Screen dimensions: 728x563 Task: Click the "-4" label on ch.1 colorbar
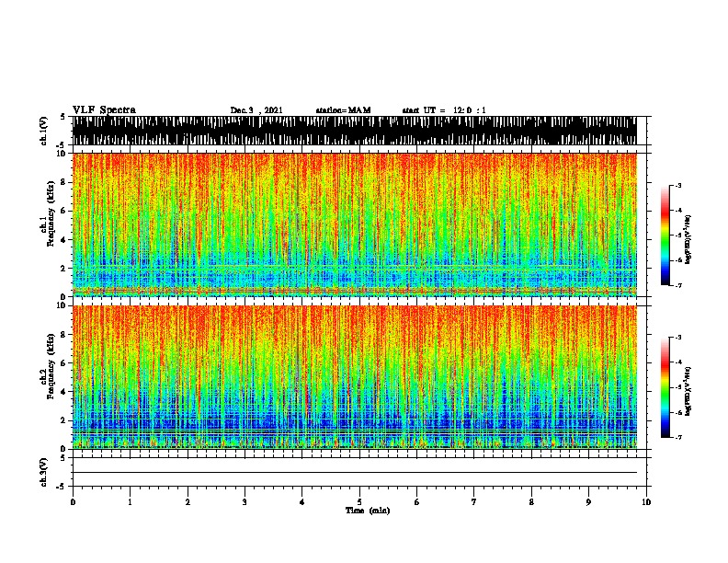[678, 211]
